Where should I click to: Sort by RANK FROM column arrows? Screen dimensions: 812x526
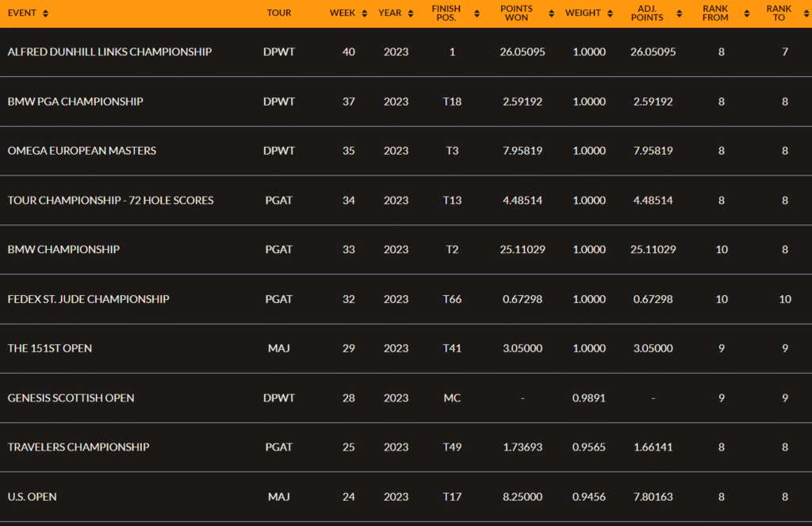747,13
